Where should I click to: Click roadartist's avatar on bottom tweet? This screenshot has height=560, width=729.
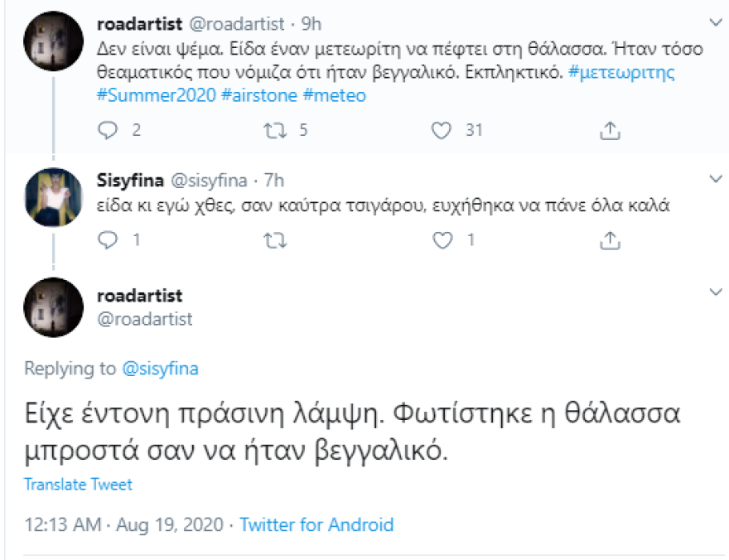click(x=53, y=307)
